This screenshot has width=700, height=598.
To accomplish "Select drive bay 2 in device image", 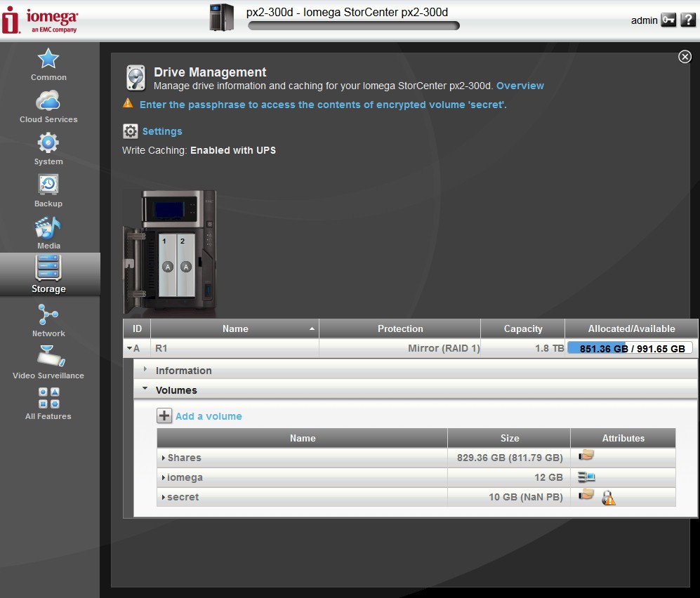I will click(x=186, y=265).
